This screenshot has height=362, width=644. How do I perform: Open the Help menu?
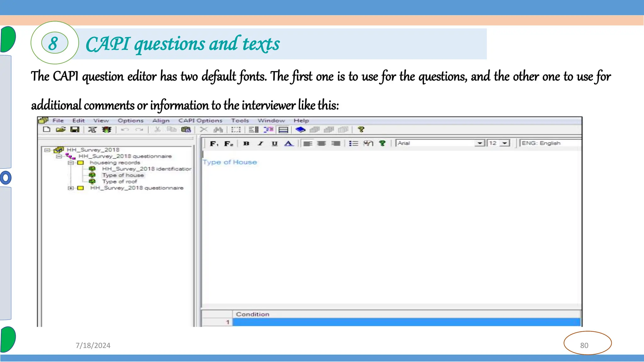click(301, 121)
